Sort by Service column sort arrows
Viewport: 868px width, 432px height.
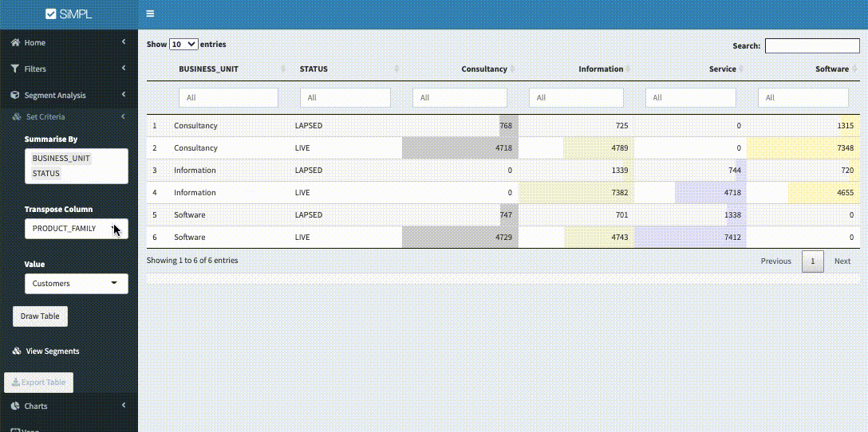pos(741,69)
